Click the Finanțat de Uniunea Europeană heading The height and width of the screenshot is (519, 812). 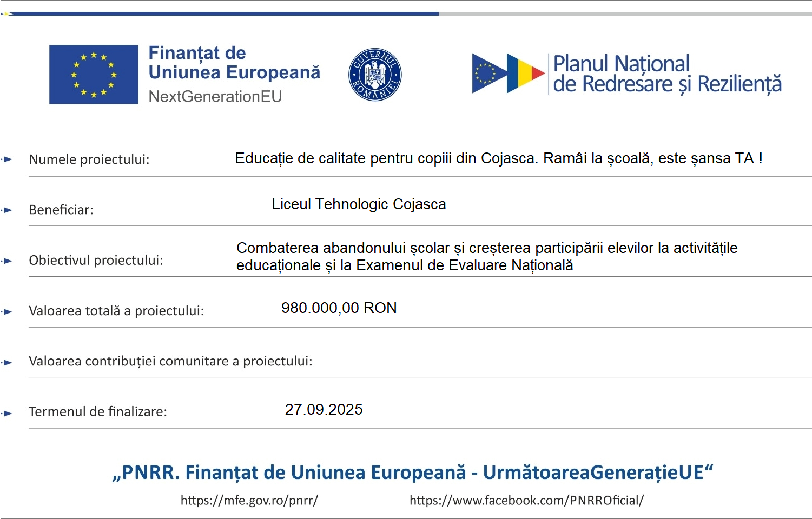coord(234,63)
